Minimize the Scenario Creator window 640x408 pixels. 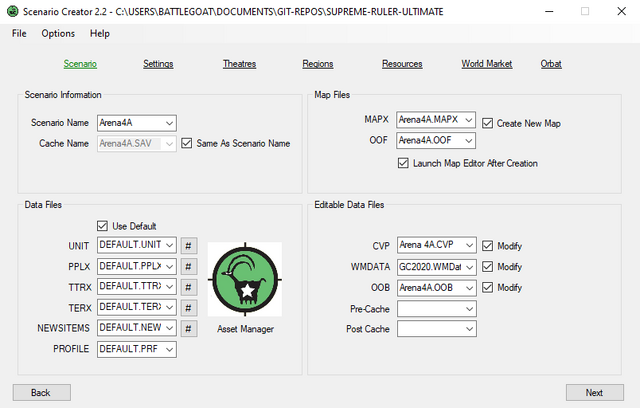pos(549,11)
